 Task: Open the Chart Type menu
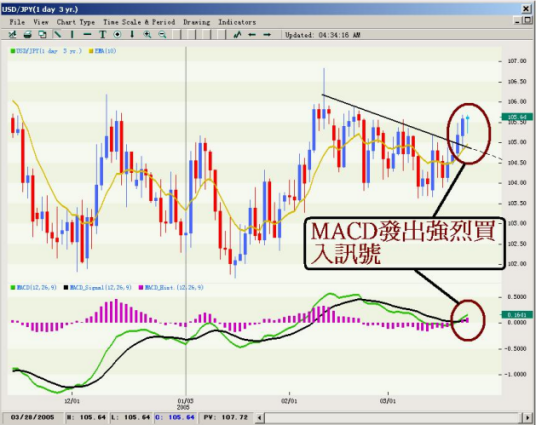(x=76, y=22)
